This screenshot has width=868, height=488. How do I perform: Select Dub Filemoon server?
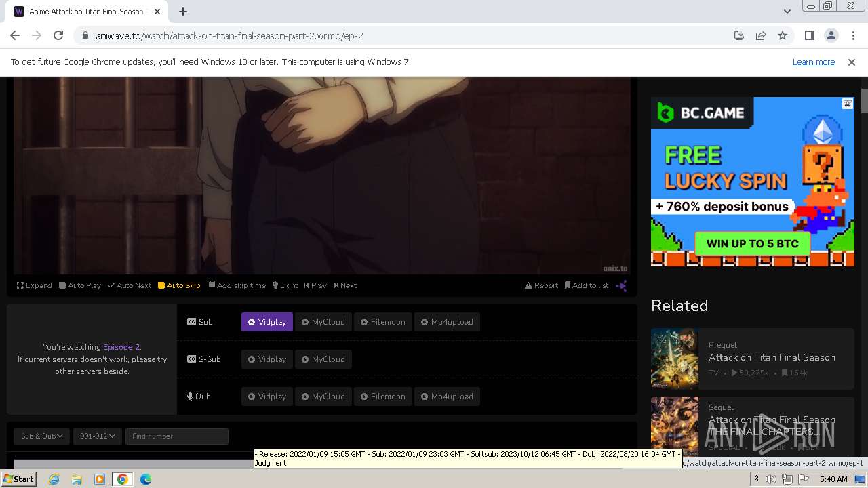(383, 396)
